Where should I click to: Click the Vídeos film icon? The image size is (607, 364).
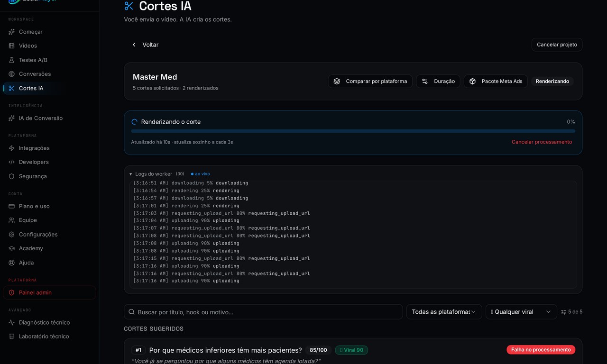[x=12, y=45]
